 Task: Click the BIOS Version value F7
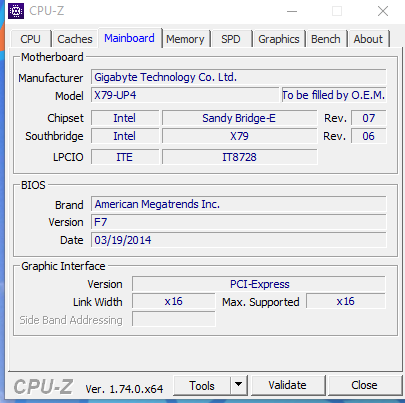[239, 222]
